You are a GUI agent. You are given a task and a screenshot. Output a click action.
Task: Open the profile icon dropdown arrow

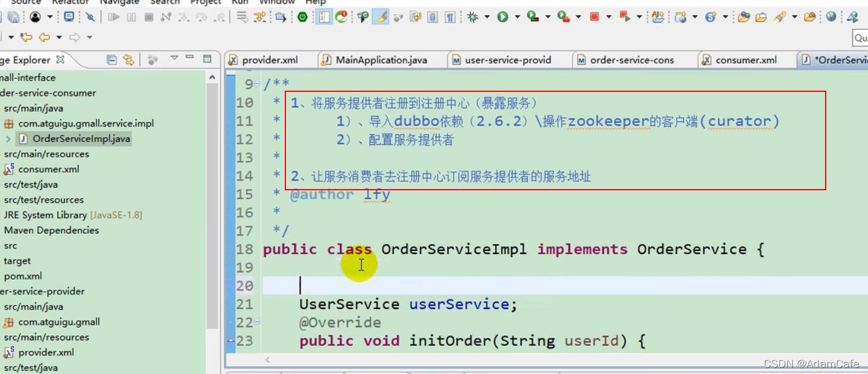(49, 17)
